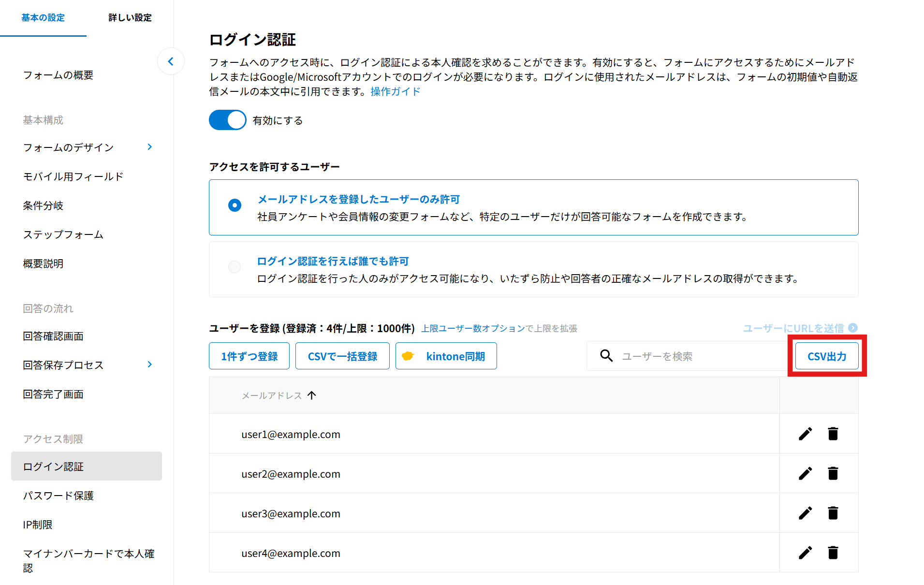Remove user4@example.com via the trash icon
924x585 pixels.
(833, 553)
